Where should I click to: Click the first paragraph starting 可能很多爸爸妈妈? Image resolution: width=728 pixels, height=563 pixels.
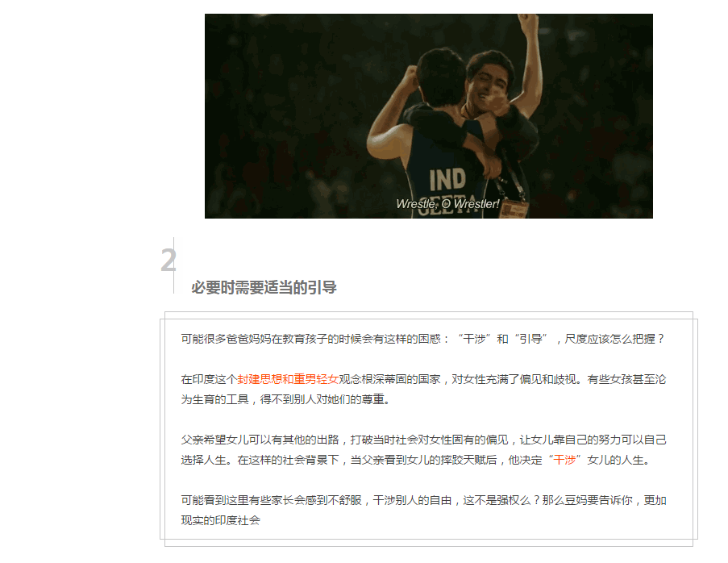[423, 339]
